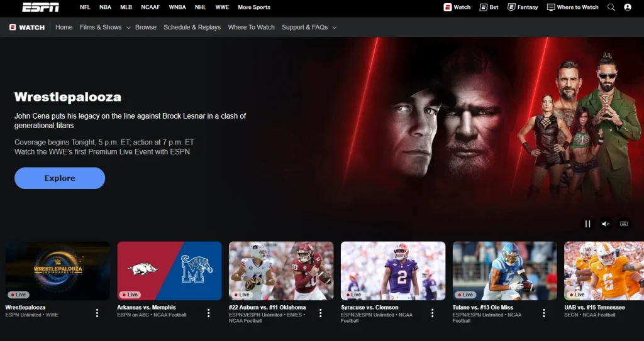Click the Wrestlepalooza hero headline
The image size is (644, 341).
(x=68, y=97)
